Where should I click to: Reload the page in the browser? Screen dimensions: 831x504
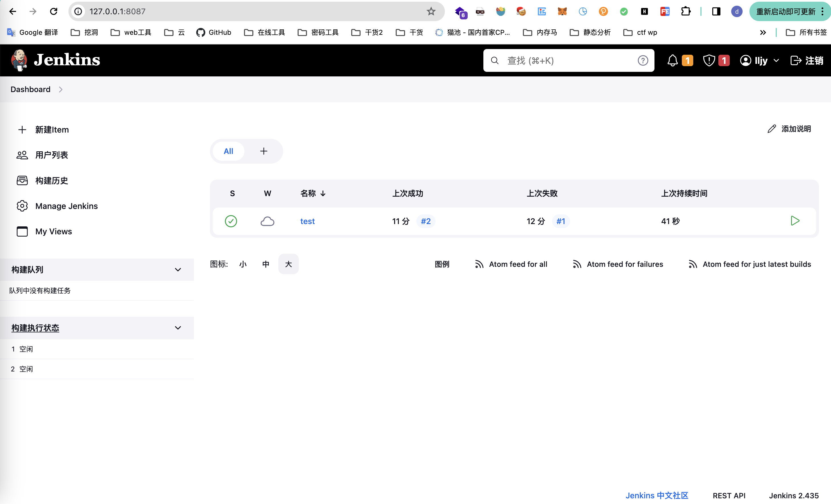[54, 11]
